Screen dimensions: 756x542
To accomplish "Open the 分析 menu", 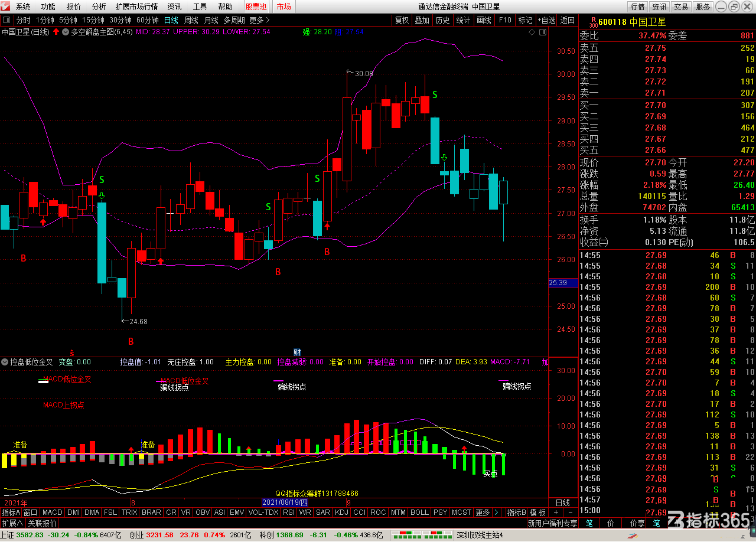I will (99, 6).
